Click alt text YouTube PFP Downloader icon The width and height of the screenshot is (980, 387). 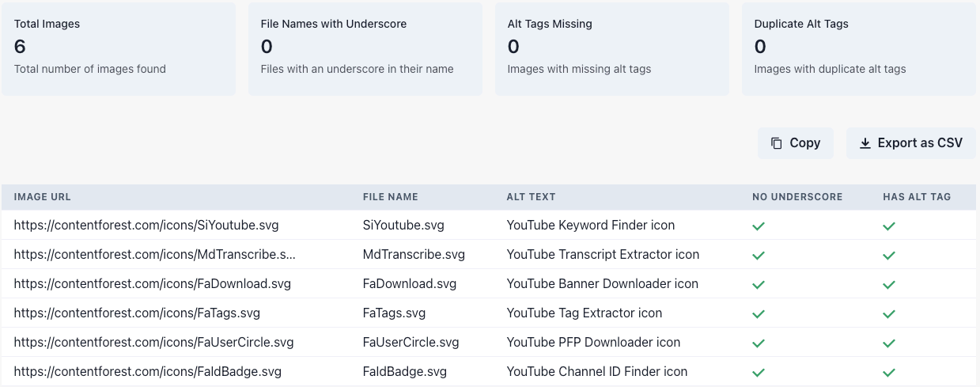tap(594, 343)
